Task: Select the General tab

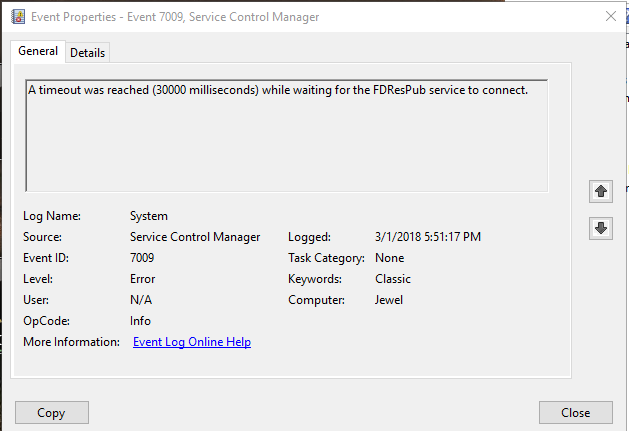Action: click(x=38, y=52)
